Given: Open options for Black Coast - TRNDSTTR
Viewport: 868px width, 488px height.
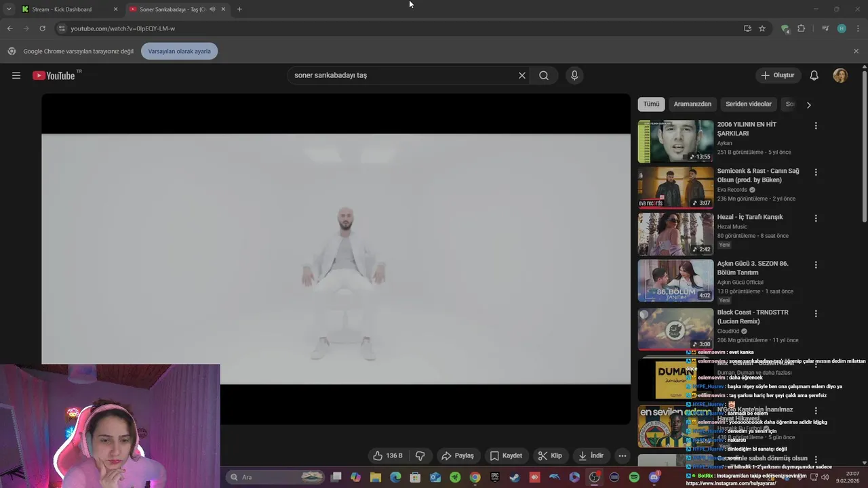Looking at the screenshot, I should [x=816, y=314].
